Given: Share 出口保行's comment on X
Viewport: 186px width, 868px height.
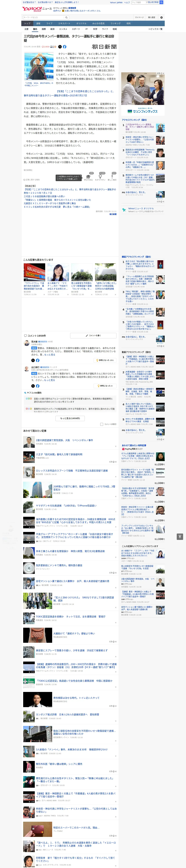Looking at the screenshot, I should tap(33, 386).
